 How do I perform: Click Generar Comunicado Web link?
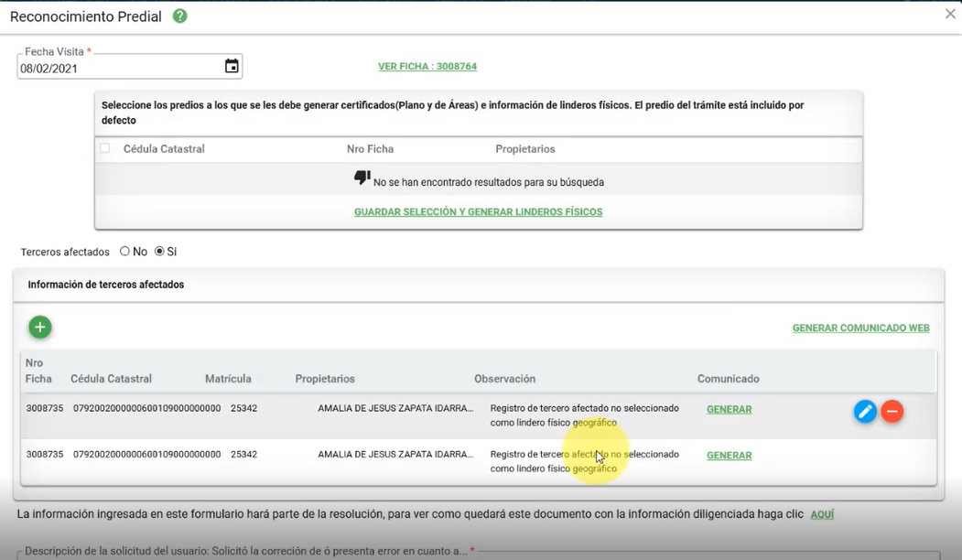(x=860, y=328)
